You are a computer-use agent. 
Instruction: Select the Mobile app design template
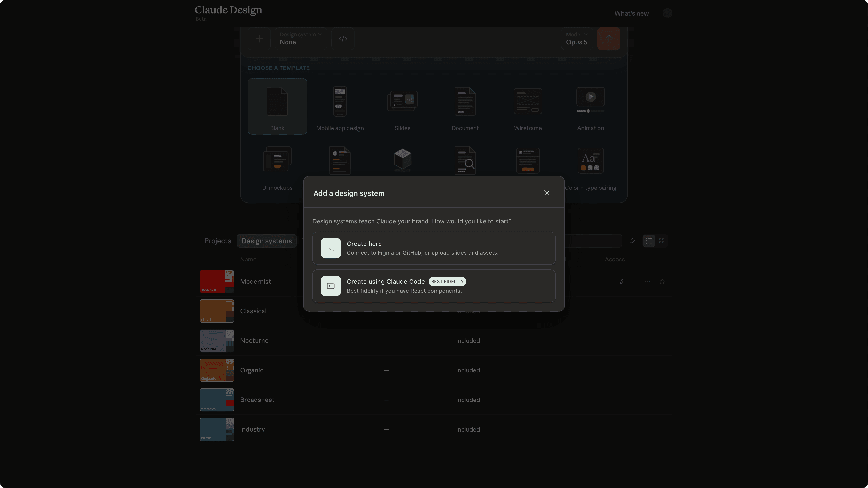[340, 106]
